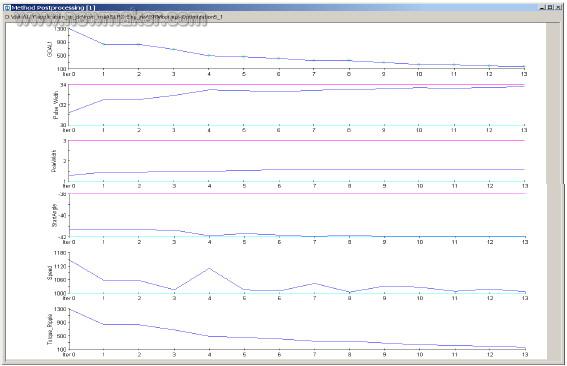Click iteration 4 dip on StartAngle curve
567x366 pixels.
(x=209, y=235)
